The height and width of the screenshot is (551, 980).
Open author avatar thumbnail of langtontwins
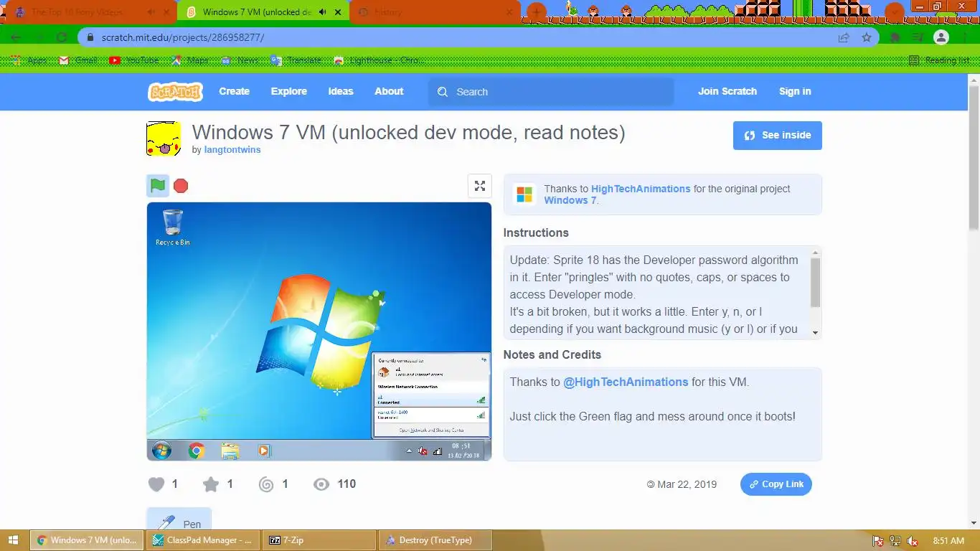tap(164, 138)
